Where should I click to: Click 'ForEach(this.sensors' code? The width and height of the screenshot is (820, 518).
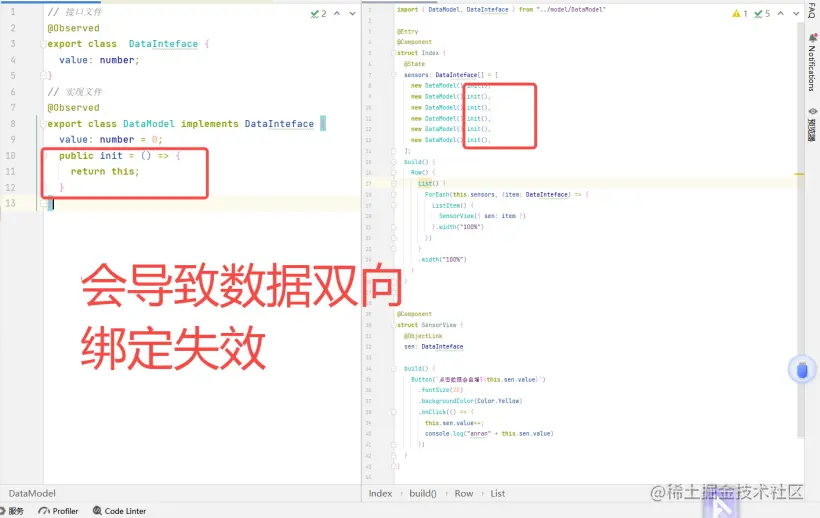(460, 194)
